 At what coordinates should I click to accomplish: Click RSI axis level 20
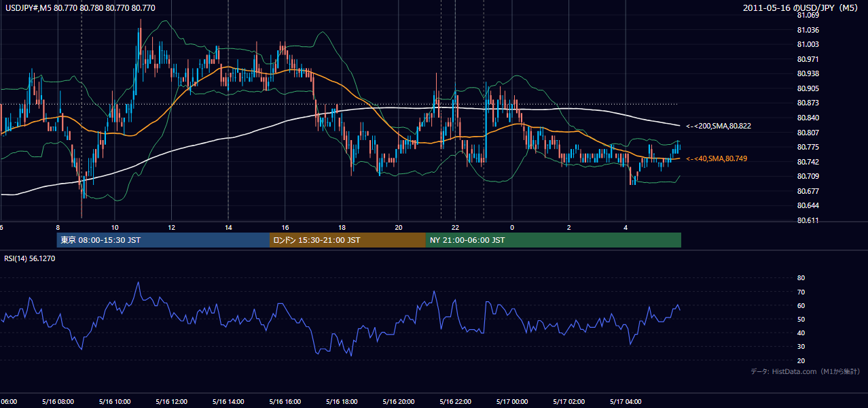click(801, 360)
